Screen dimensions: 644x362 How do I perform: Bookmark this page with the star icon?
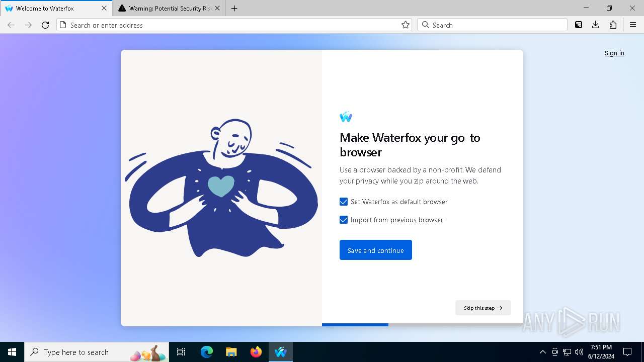coord(406,25)
